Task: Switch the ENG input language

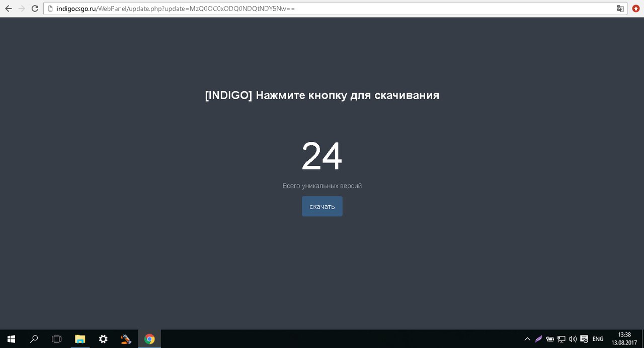Action: (x=598, y=339)
